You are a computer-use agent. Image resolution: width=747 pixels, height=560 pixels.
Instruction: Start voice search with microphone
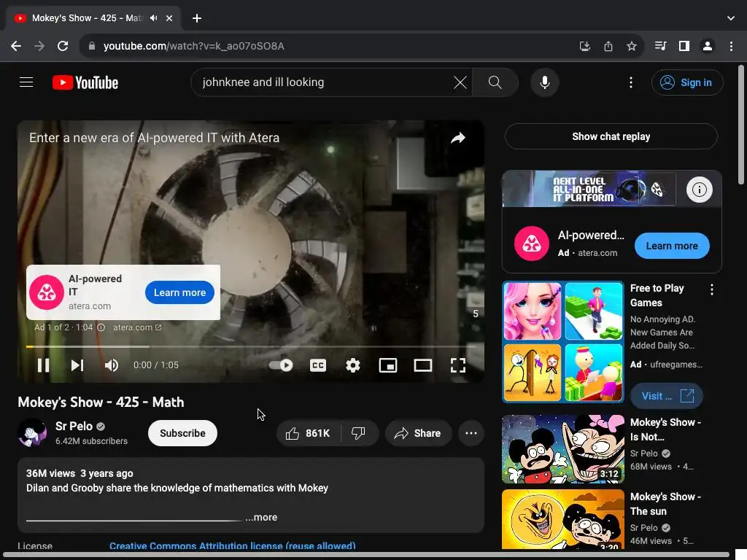tap(544, 82)
